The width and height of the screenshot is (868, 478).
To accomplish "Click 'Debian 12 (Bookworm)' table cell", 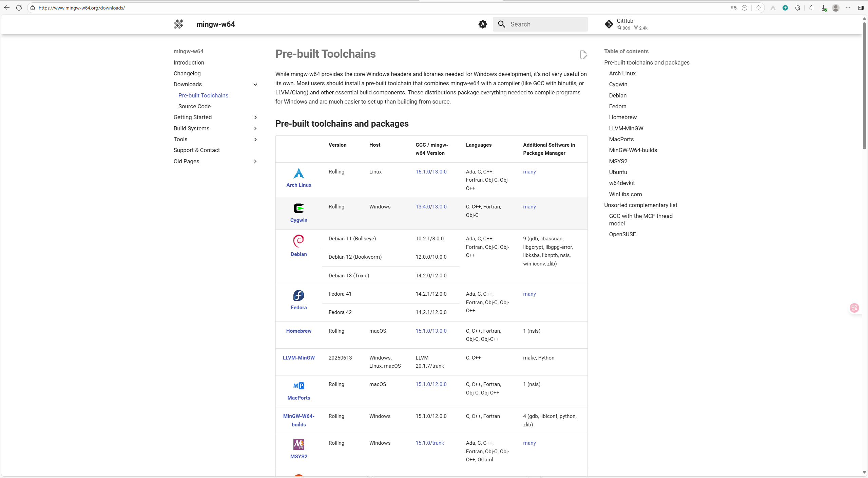I will click(355, 257).
